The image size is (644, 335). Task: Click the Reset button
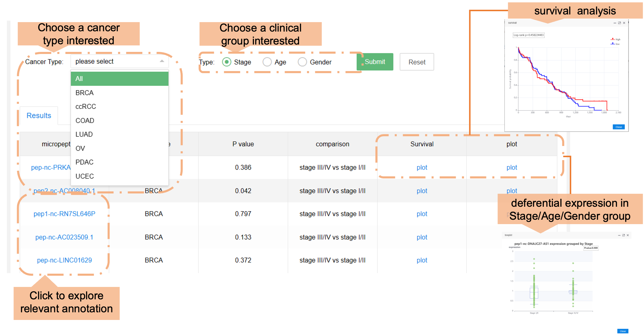click(x=417, y=62)
